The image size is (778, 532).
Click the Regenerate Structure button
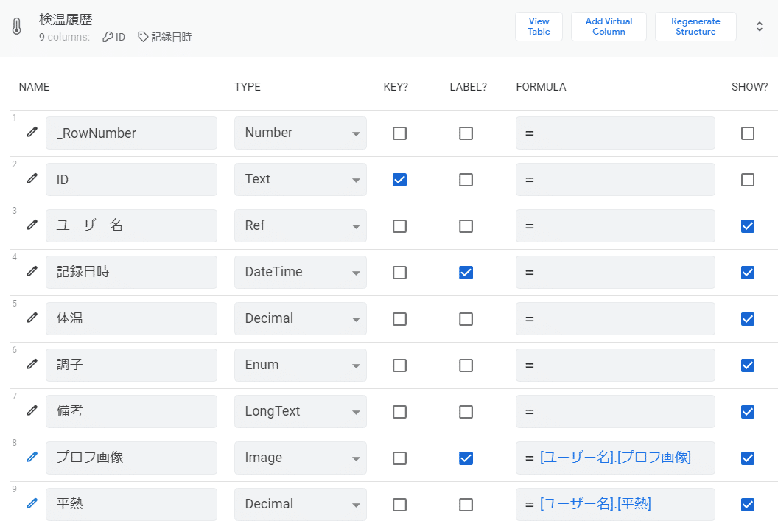695,27
